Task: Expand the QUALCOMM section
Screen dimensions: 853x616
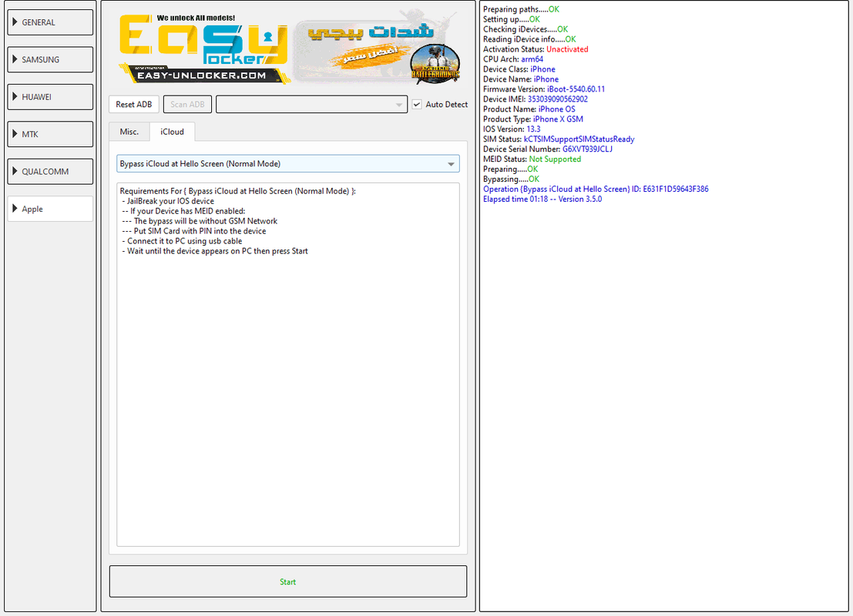Action: coord(50,172)
